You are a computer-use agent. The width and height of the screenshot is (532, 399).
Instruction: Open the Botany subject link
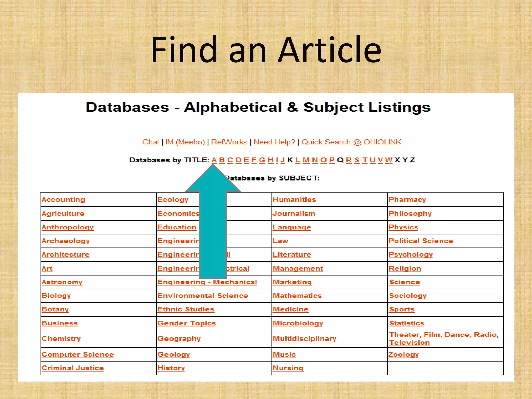tap(55, 309)
